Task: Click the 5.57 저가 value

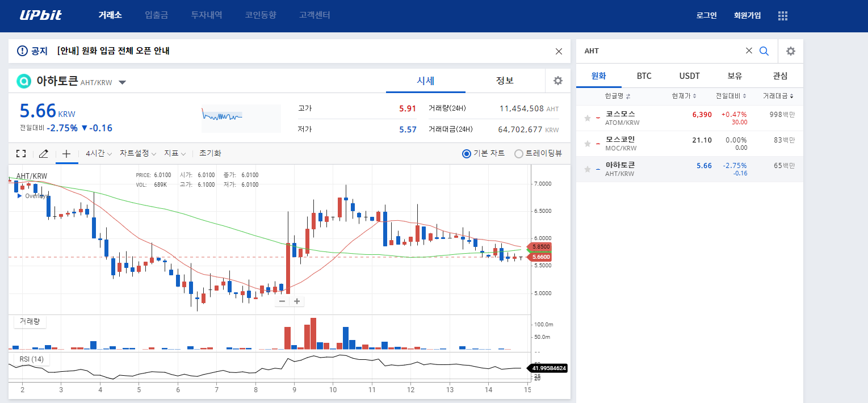Action: (408, 129)
